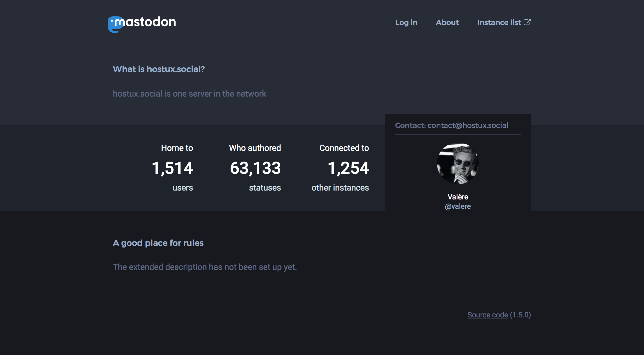Go to the About page
The height and width of the screenshot is (355, 644).
[x=447, y=22]
